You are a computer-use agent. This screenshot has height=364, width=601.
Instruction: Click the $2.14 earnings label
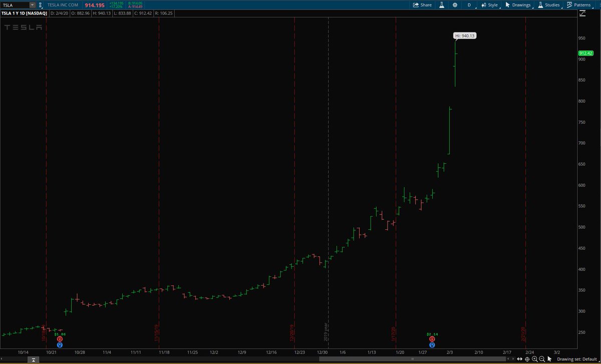pyautogui.click(x=432, y=334)
